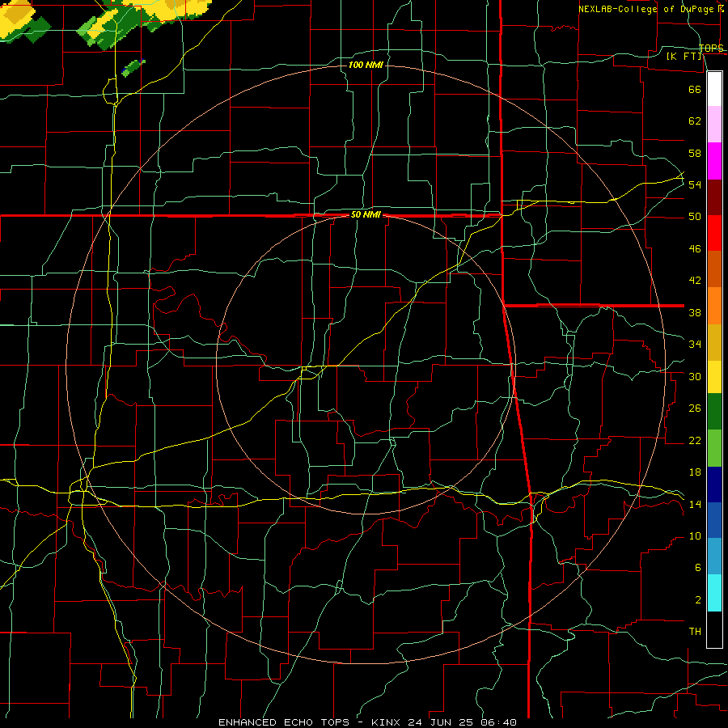
Task: Click the light green swatch above 22
Action: pyautogui.click(x=714, y=448)
